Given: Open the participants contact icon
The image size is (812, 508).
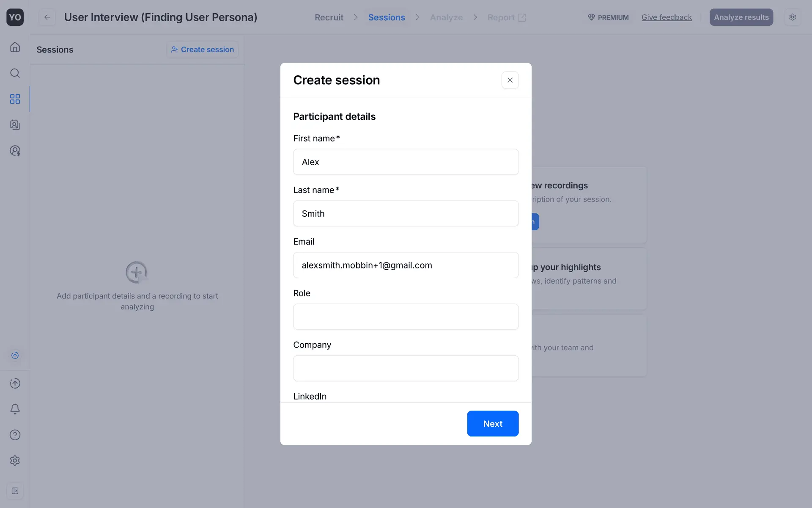Looking at the screenshot, I should tap(15, 125).
